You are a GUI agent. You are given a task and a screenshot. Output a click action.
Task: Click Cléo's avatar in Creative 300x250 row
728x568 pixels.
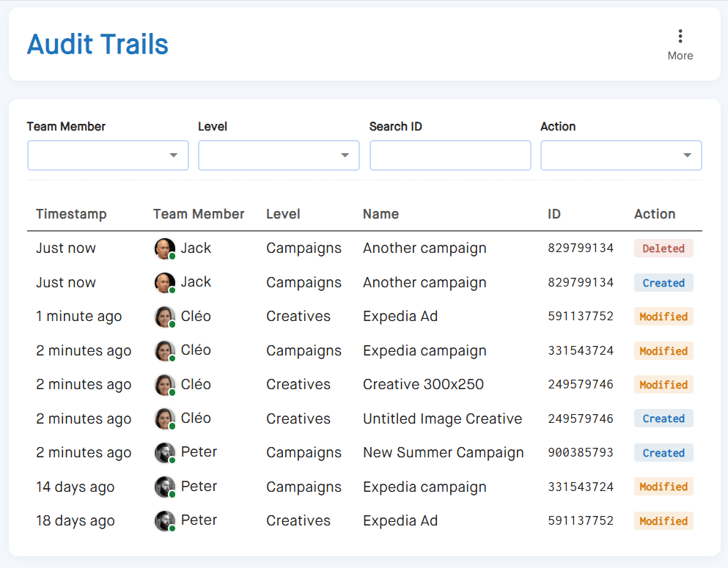[165, 385]
